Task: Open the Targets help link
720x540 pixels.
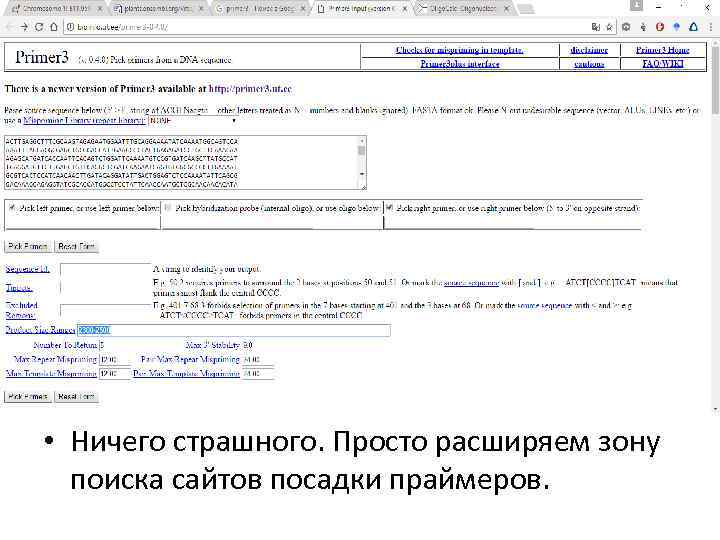Action: coord(19,288)
